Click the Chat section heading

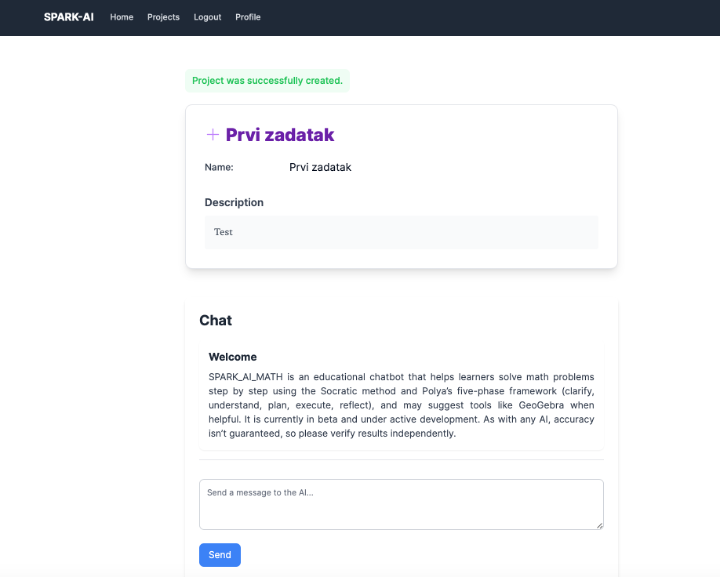[x=215, y=320]
